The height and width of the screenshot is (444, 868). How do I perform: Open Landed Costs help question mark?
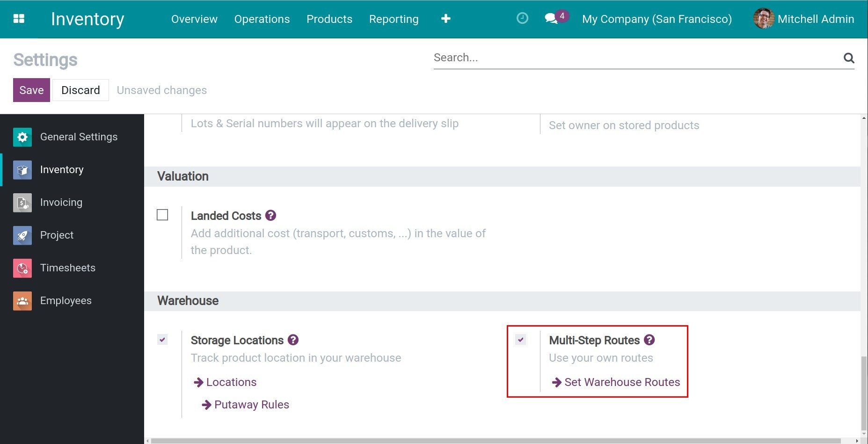tap(270, 215)
